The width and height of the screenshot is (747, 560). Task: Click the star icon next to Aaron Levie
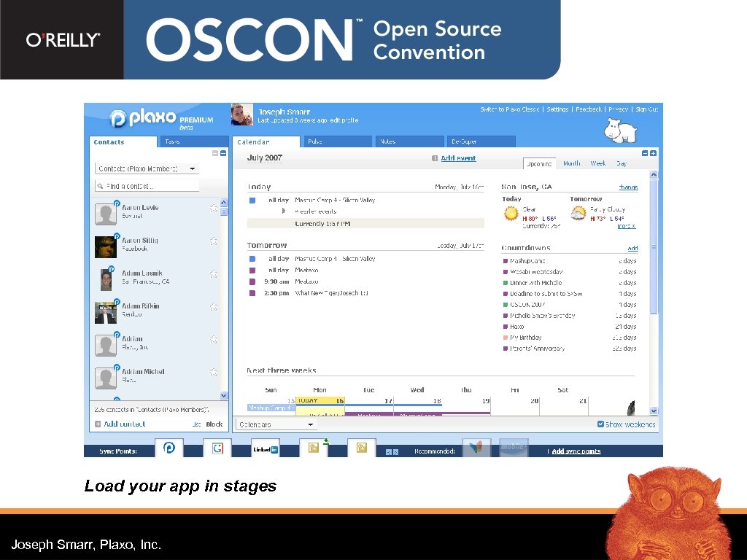coord(214,209)
